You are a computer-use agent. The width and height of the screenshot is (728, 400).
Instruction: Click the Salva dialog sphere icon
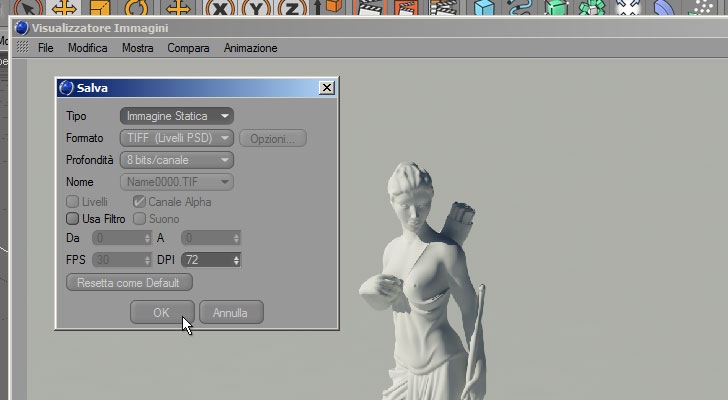(66, 88)
